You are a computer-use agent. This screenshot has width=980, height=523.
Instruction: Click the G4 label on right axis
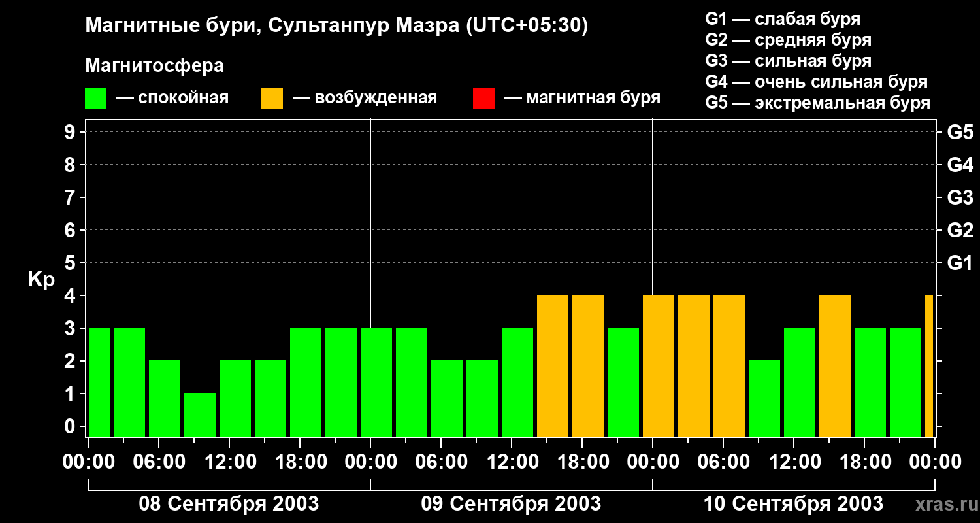(960, 165)
